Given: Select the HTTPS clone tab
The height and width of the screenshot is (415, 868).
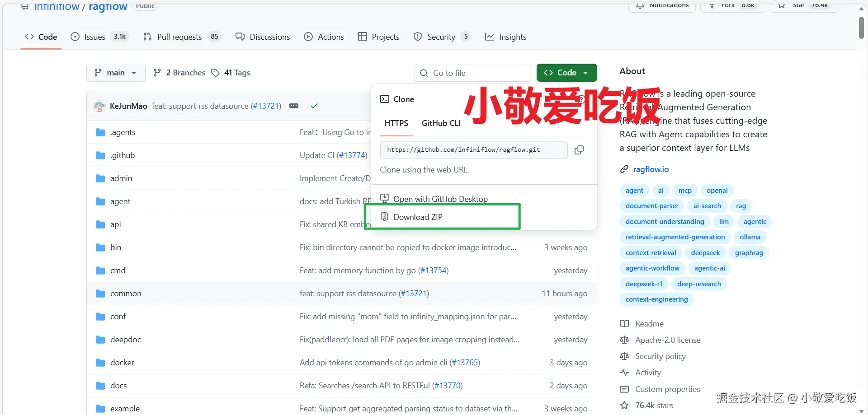Looking at the screenshot, I should [x=396, y=123].
